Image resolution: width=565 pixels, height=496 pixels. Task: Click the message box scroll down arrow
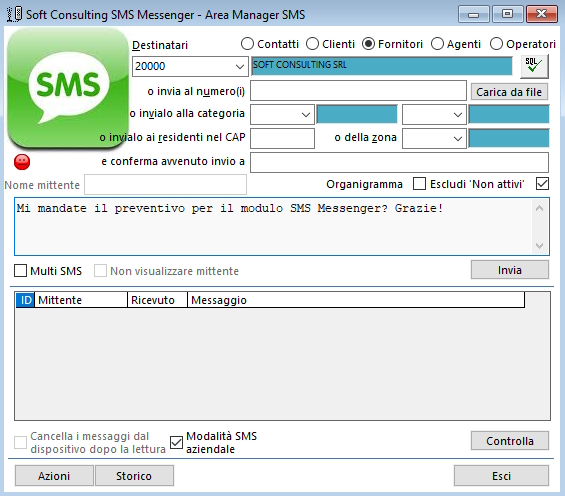point(539,246)
